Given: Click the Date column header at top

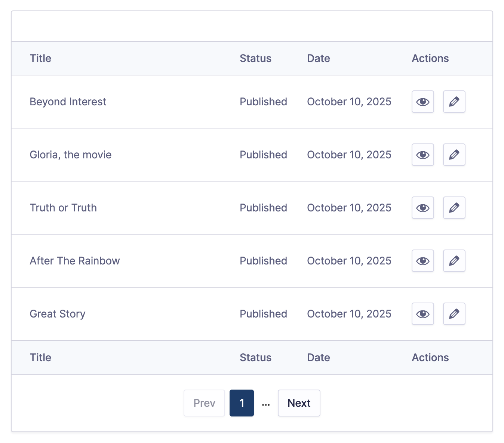Looking at the screenshot, I should pyautogui.click(x=318, y=58).
